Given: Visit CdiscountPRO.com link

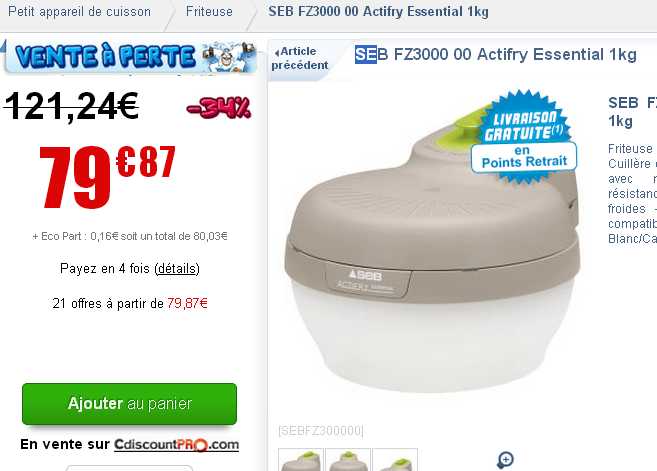Looking at the screenshot, I should (x=176, y=445).
